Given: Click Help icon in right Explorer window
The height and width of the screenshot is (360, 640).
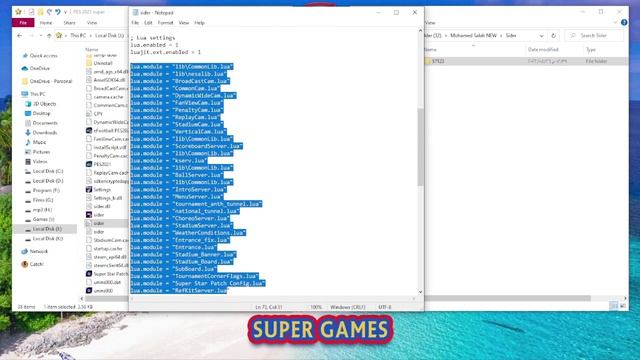Looking at the screenshot, I should click(x=624, y=22).
